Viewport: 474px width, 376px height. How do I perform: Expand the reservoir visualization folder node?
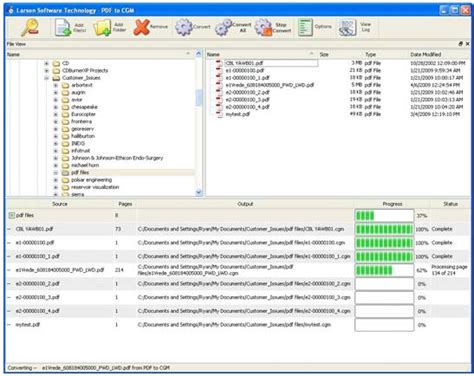(x=56, y=187)
